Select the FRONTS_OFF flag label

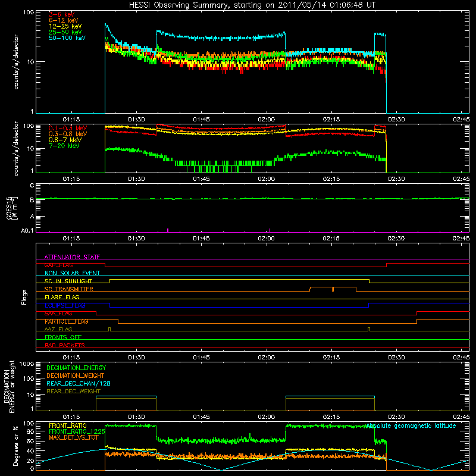[x=63, y=337]
